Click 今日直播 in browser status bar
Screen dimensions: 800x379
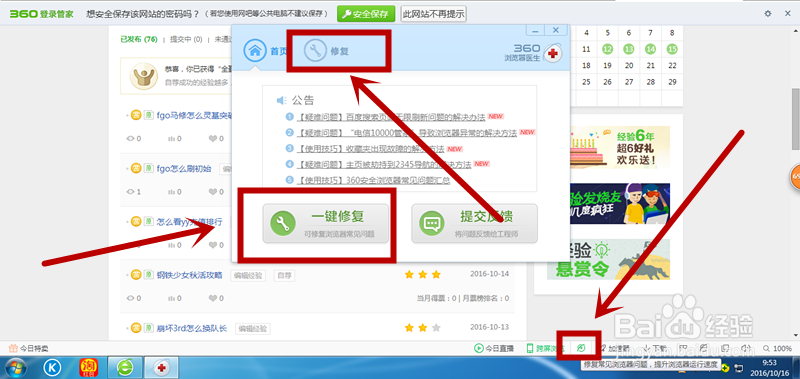[x=494, y=348]
